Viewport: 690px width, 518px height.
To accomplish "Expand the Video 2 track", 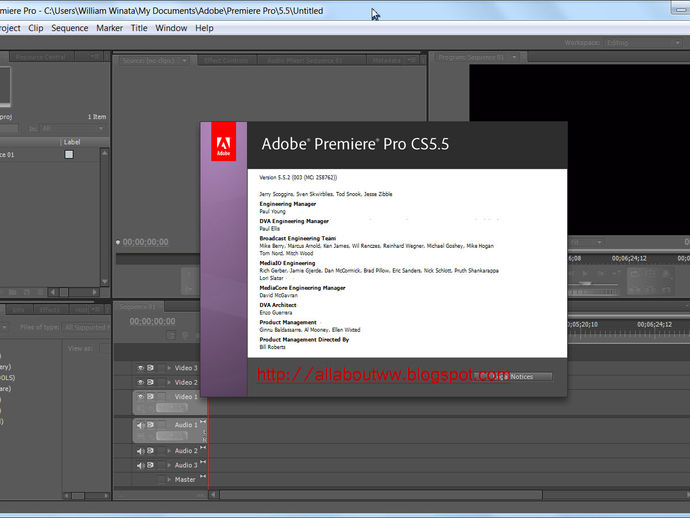I will tap(169, 382).
